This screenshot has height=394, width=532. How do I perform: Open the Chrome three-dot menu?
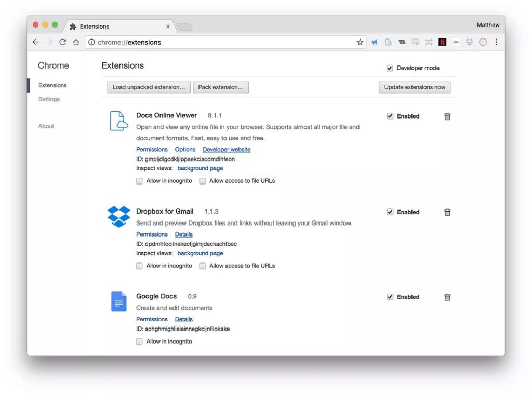pos(496,42)
